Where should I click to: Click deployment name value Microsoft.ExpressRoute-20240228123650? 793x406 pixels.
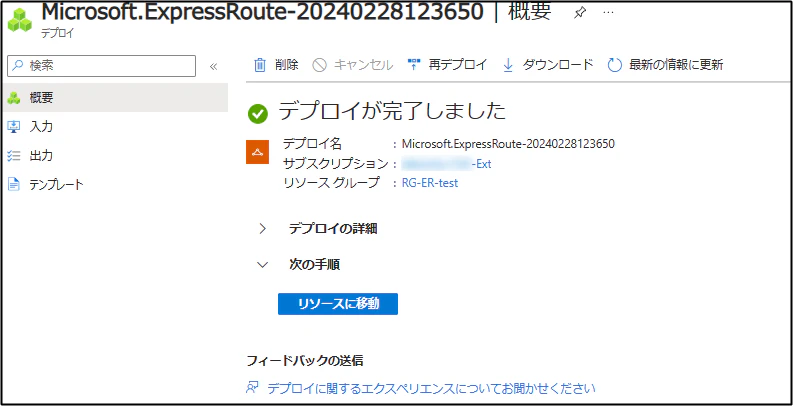508,144
